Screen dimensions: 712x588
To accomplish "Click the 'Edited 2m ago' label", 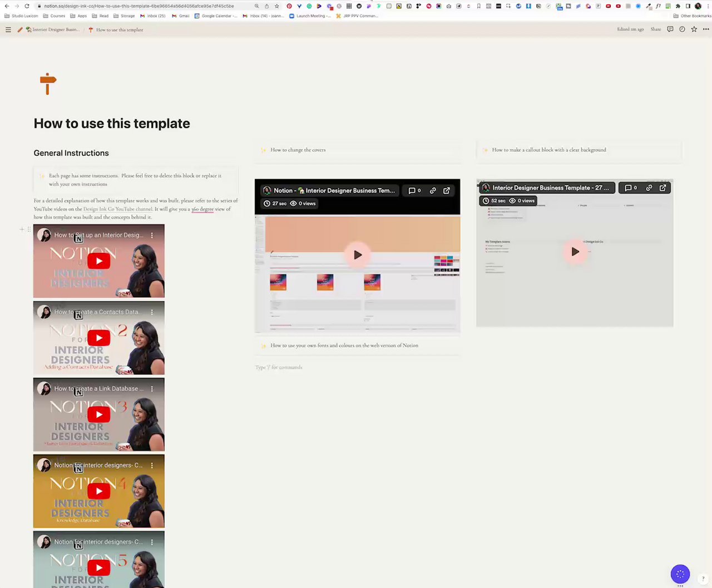I will pyautogui.click(x=630, y=29).
